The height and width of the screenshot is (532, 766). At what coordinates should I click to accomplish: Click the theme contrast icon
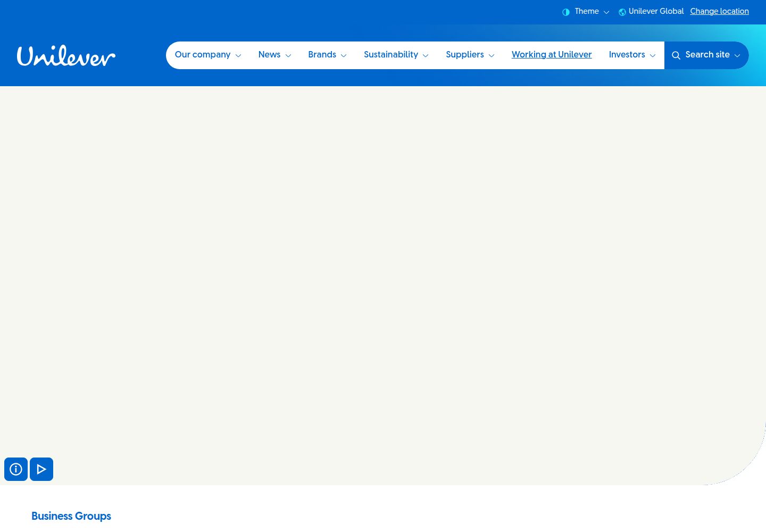pos(566,12)
